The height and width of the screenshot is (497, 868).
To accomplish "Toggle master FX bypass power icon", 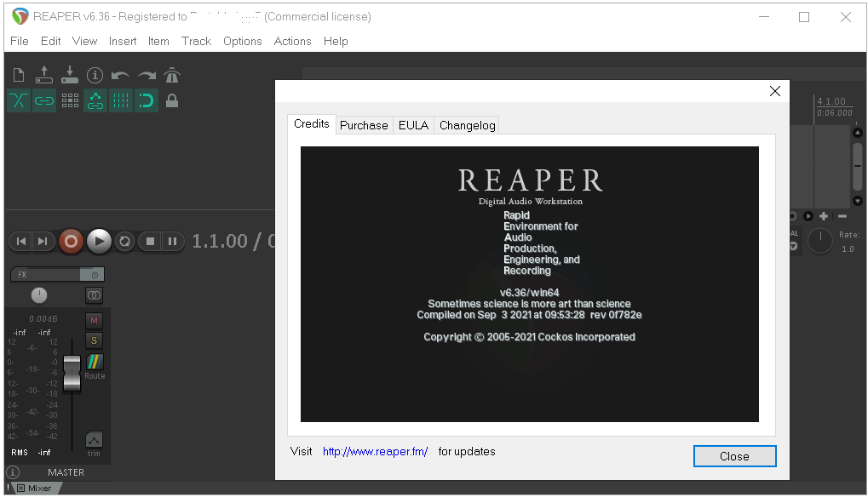I will pos(93,274).
